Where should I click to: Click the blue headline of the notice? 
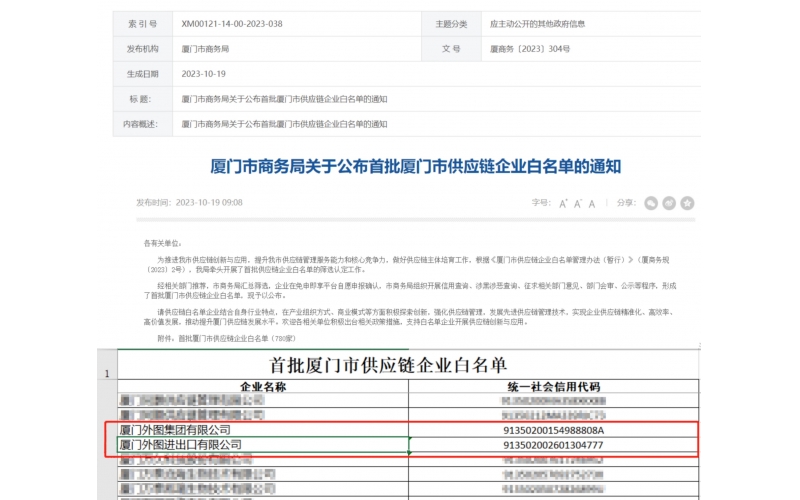415,166
